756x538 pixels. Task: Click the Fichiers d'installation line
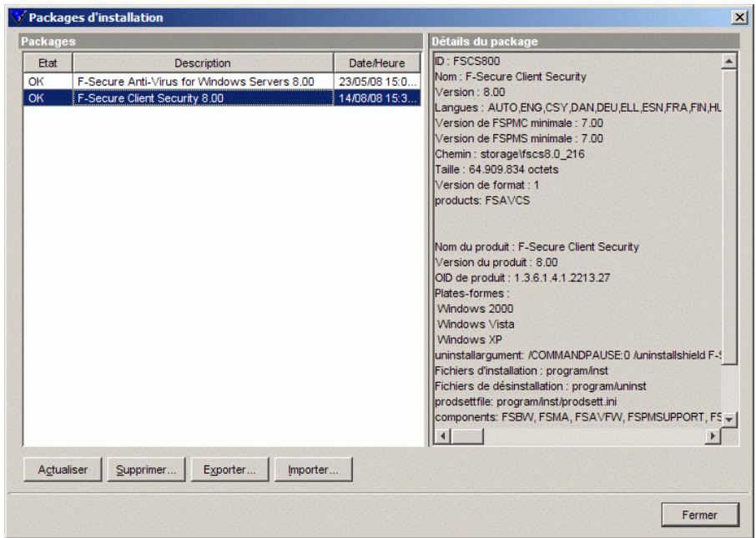click(x=522, y=370)
